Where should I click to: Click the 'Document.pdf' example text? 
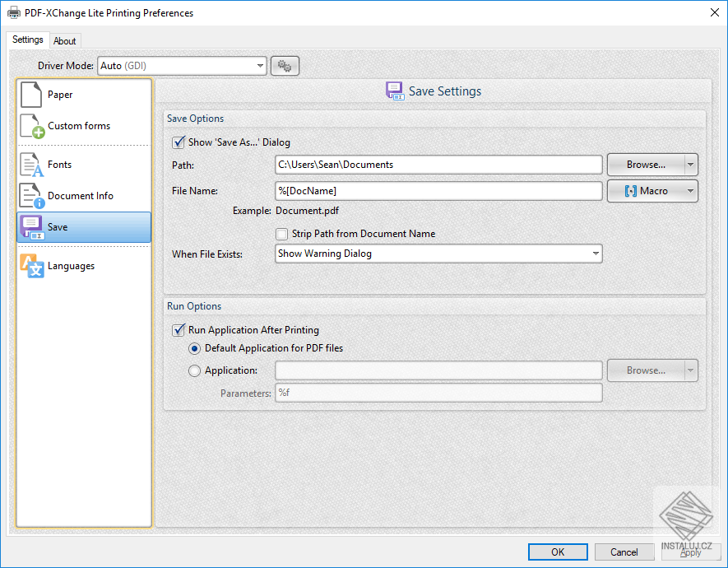tap(308, 211)
